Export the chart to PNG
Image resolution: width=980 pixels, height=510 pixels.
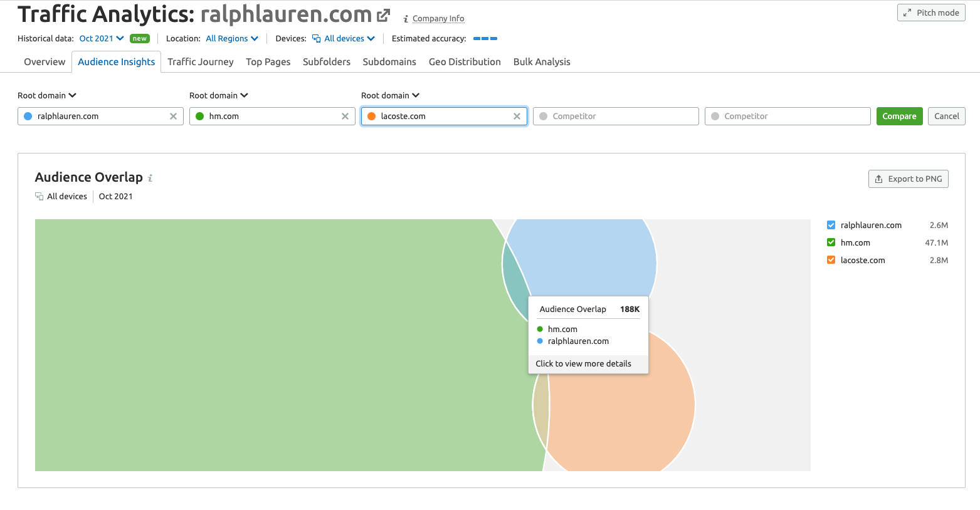909,179
